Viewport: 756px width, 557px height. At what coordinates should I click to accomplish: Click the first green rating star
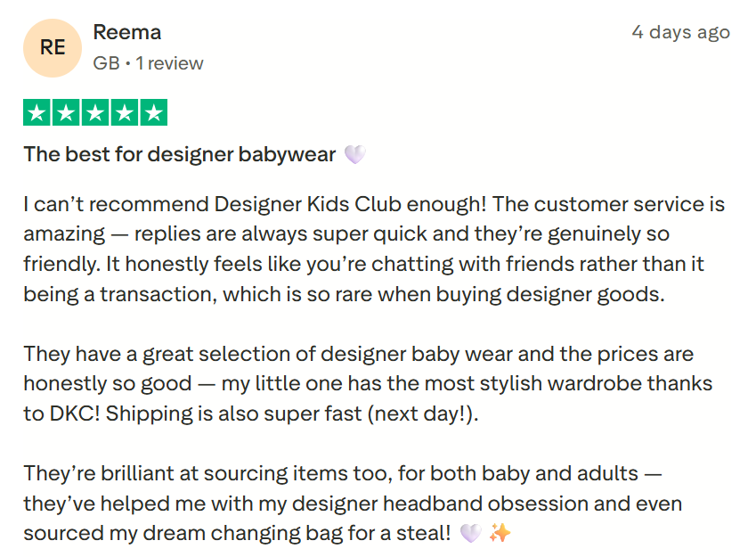[37, 113]
